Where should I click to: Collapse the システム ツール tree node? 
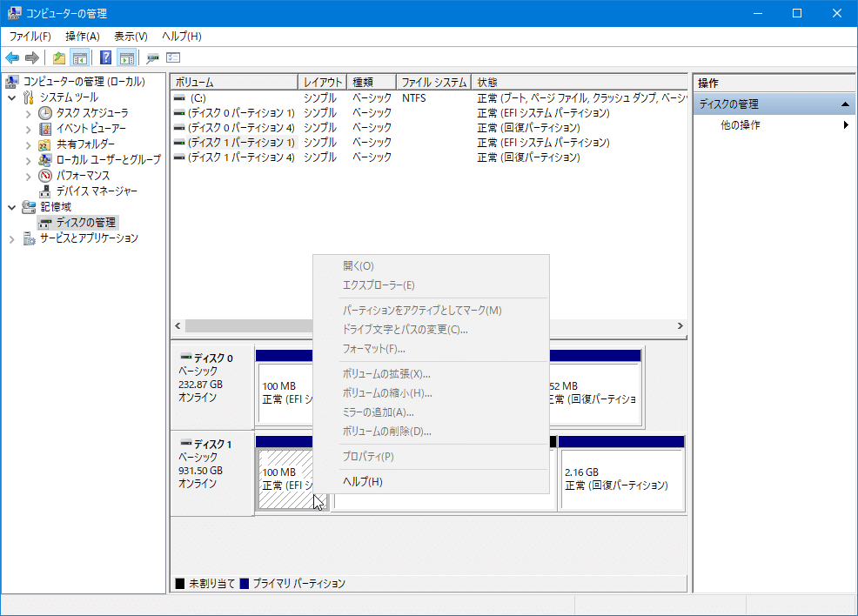12,97
